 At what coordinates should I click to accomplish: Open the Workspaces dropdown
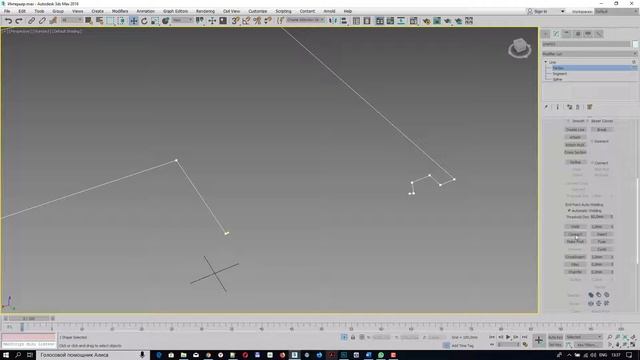pos(616,11)
